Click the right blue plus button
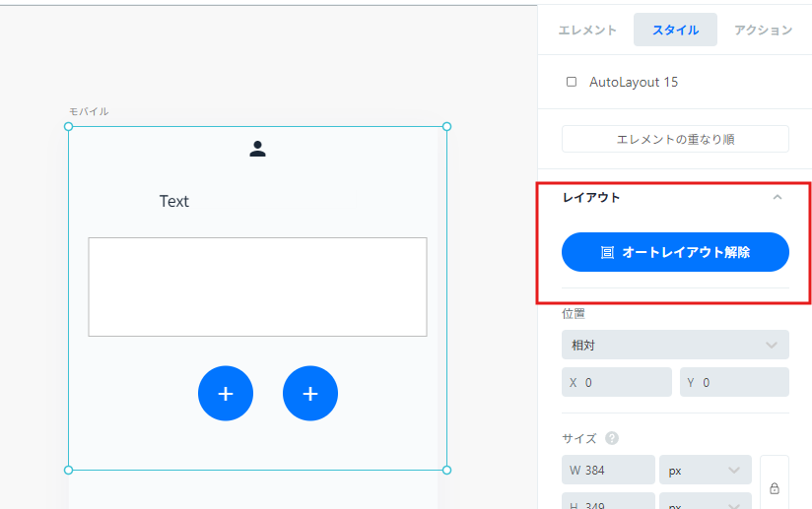Viewport: 812px width, 509px height. tap(310, 394)
